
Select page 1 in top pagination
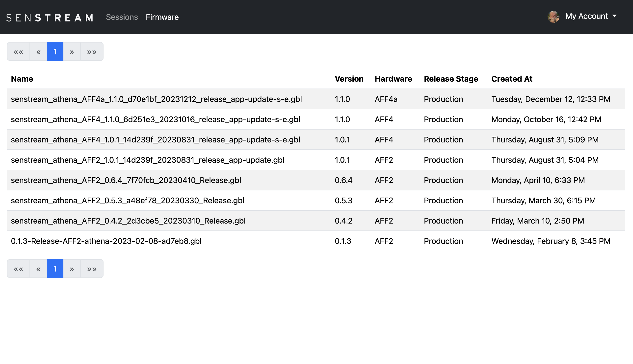click(x=55, y=52)
